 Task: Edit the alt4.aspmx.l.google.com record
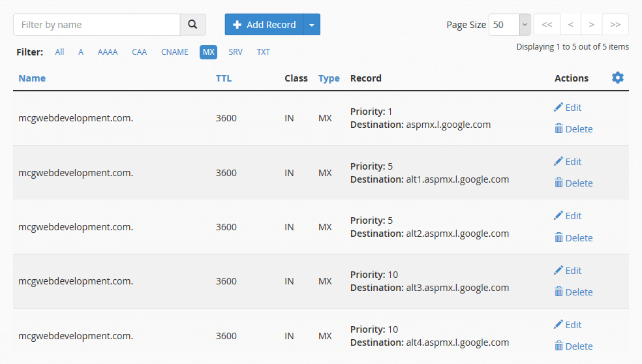[x=567, y=325]
